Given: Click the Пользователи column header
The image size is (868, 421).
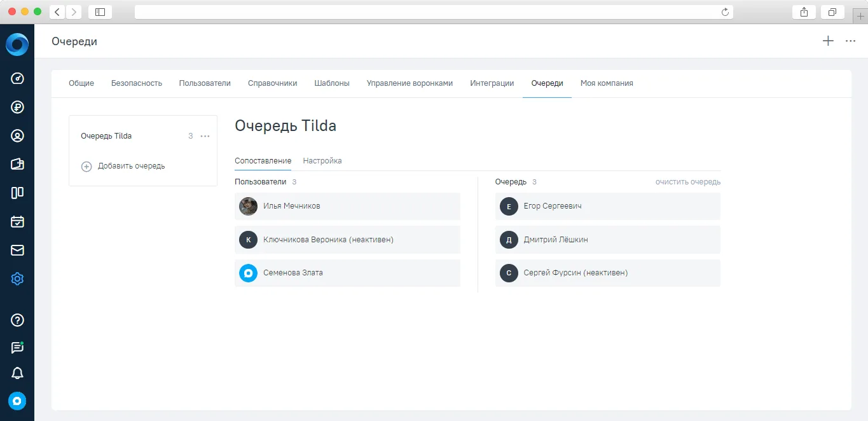Looking at the screenshot, I should point(261,182).
